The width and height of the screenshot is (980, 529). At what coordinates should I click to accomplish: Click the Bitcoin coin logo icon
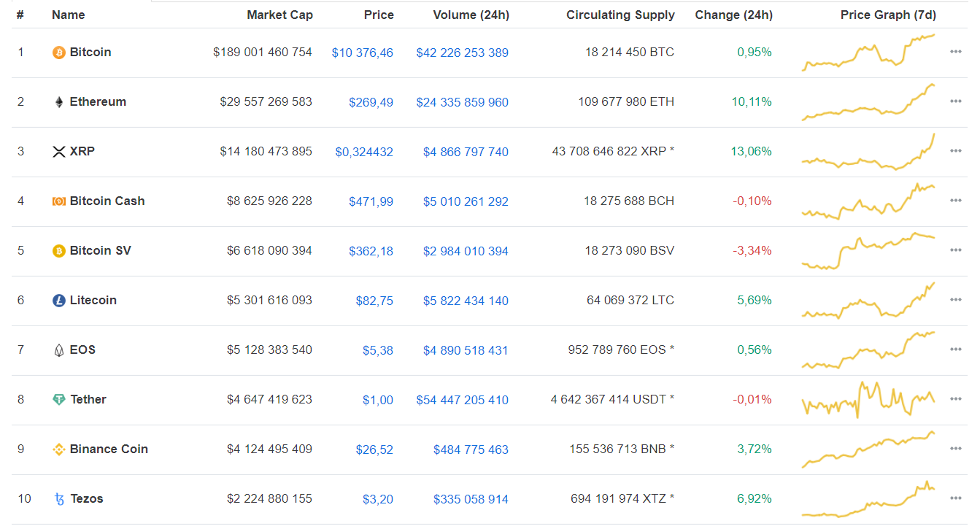click(59, 53)
